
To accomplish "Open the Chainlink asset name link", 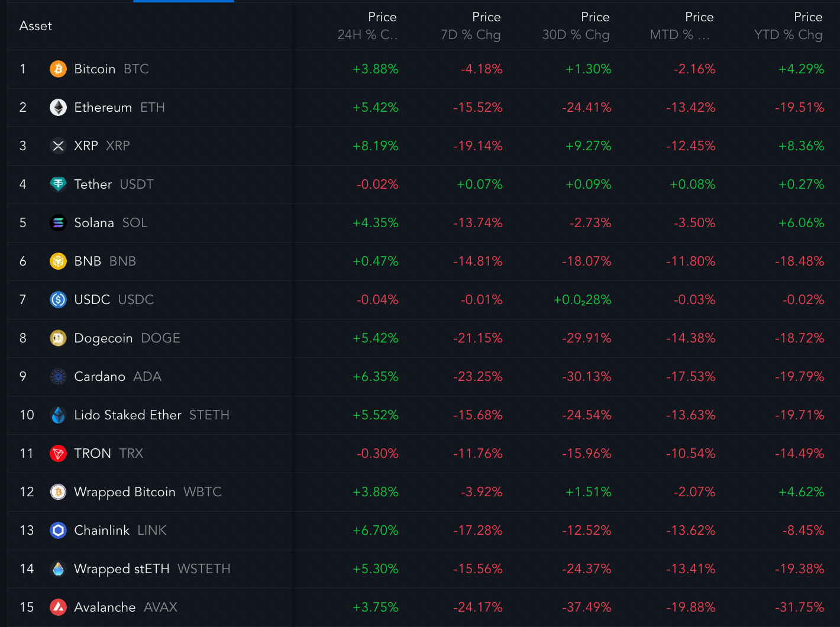I will coord(102,531).
